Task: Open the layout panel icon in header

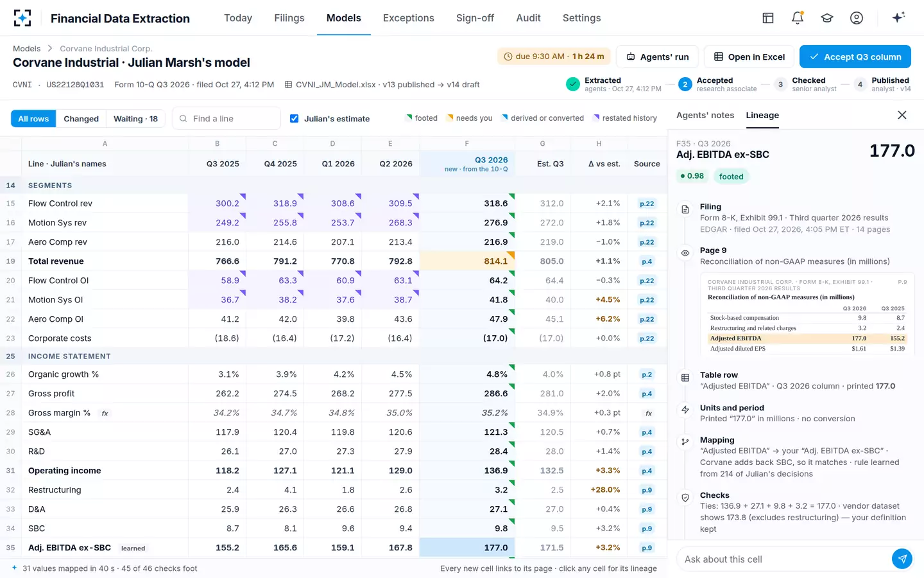Action: tap(768, 18)
